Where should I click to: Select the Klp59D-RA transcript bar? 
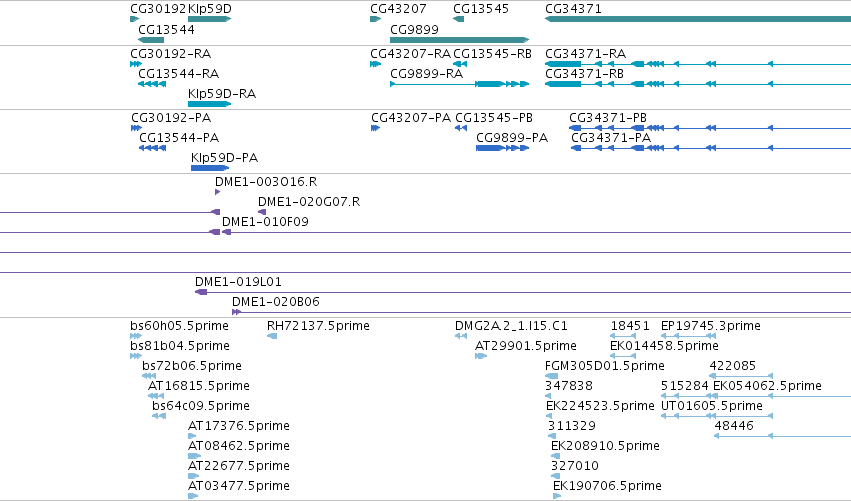(209, 104)
